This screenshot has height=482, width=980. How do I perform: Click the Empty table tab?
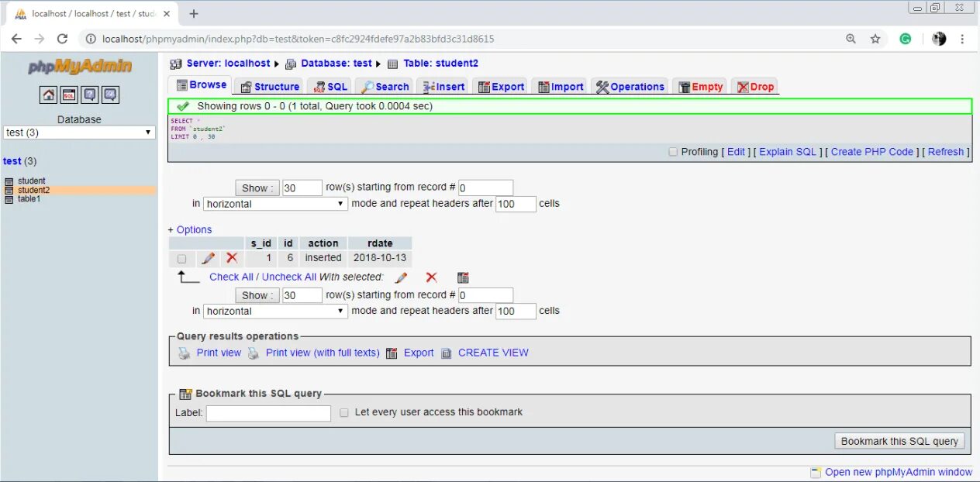(x=700, y=87)
